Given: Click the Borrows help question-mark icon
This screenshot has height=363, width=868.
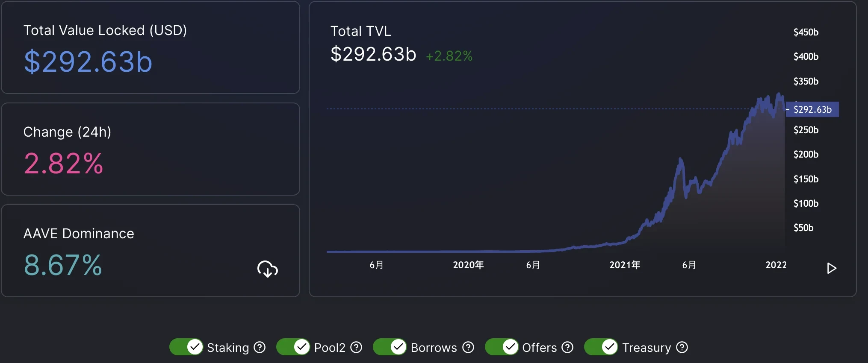Looking at the screenshot, I should (x=468, y=348).
